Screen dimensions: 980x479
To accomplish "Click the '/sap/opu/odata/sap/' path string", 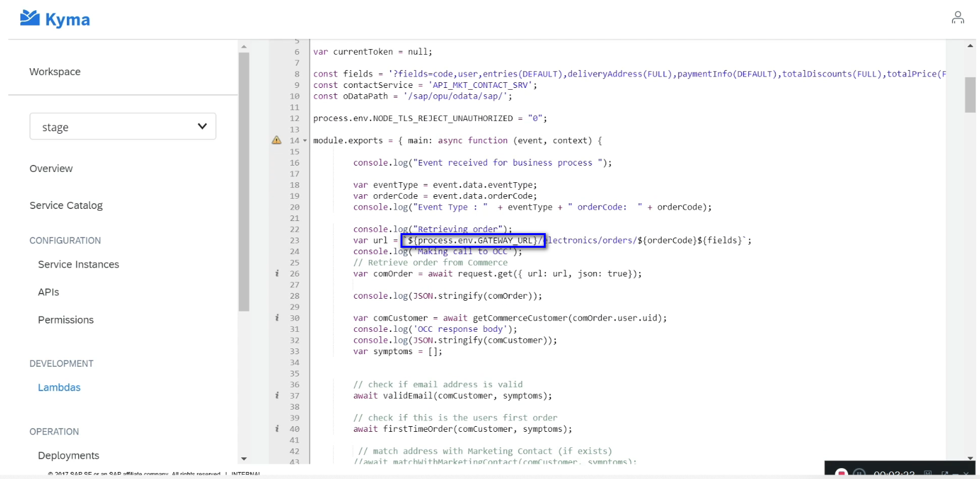I will point(458,96).
